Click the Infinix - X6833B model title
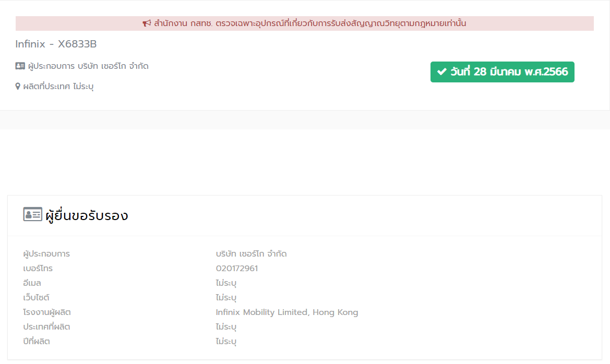Viewport: 610px width, 364px height. point(56,44)
